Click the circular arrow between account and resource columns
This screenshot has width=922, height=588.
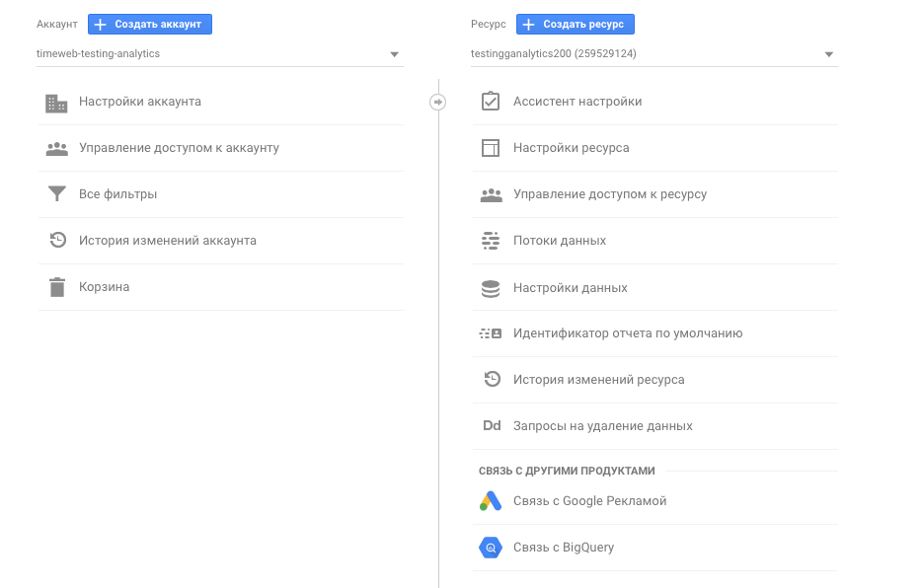pos(438,102)
